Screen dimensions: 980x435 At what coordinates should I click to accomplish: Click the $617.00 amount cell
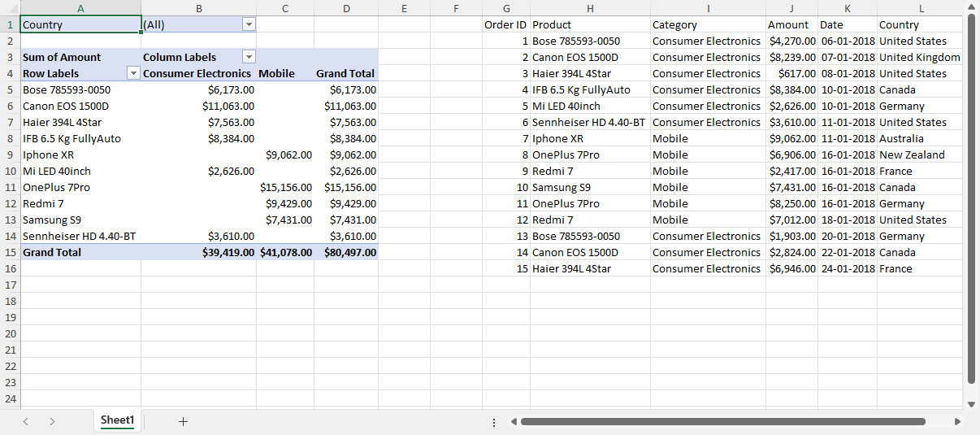[791, 73]
